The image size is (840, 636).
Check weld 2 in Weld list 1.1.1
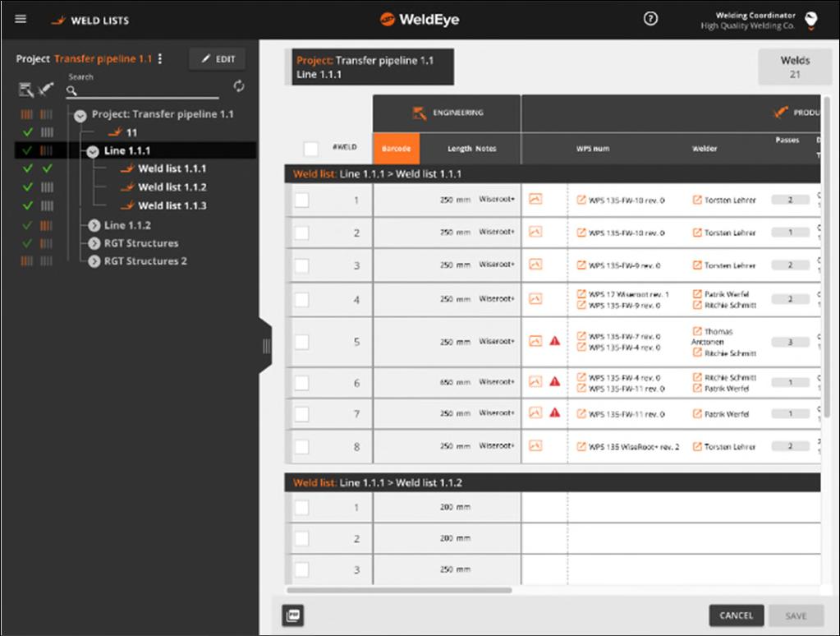[301, 233]
